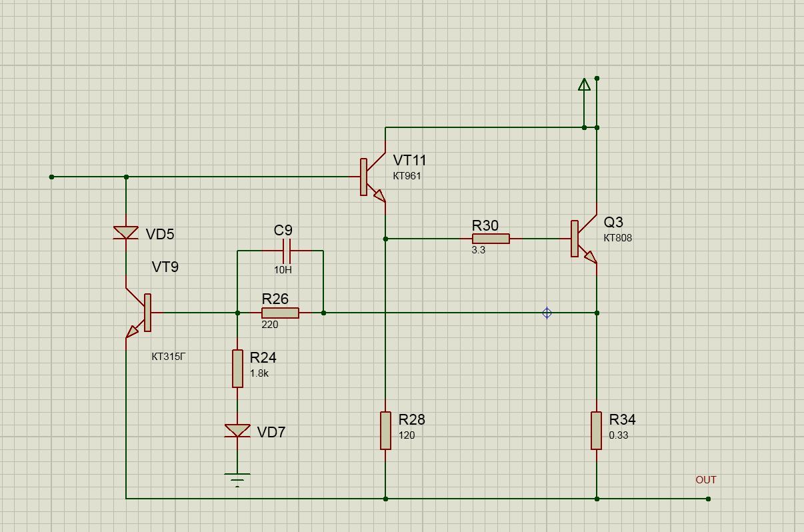Viewport: 804px width, 532px height.
Task: Select the "VD5" reference label
Action: tap(160, 234)
